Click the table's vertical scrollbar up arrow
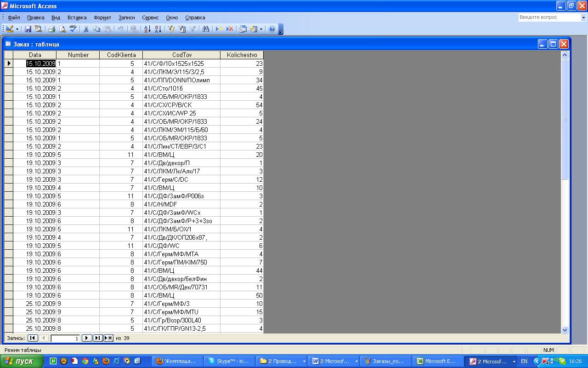This screenshot has width=588, height=368. [565, 55]
